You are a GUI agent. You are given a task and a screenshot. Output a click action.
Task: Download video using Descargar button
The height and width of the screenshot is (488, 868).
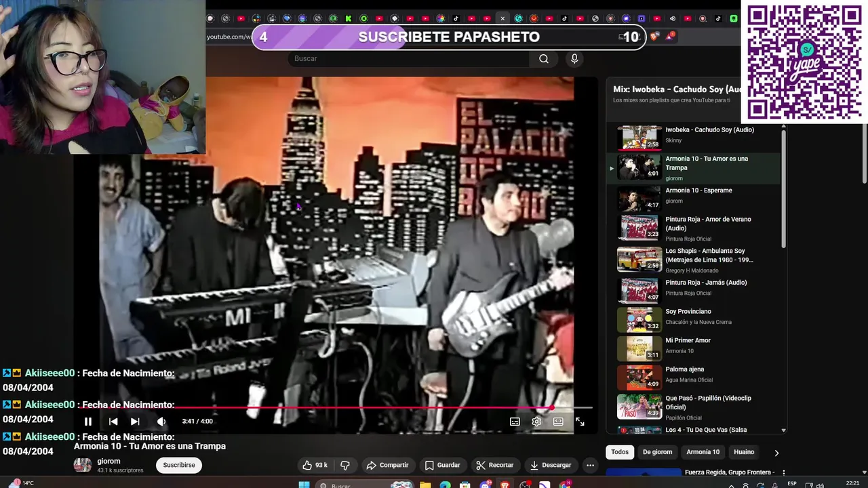[551, 465]
